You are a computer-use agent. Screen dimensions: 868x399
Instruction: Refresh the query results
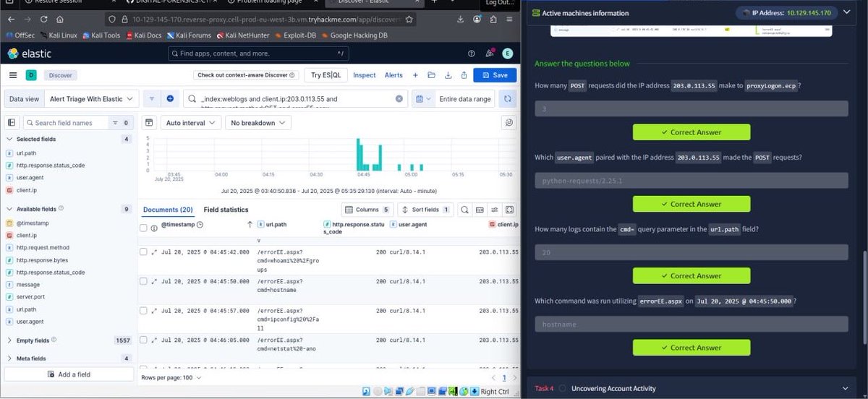point(508,99)
